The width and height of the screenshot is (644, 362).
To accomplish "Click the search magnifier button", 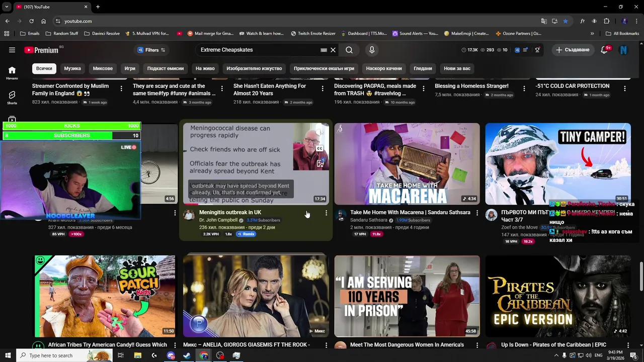I will [x=349, y=50].
